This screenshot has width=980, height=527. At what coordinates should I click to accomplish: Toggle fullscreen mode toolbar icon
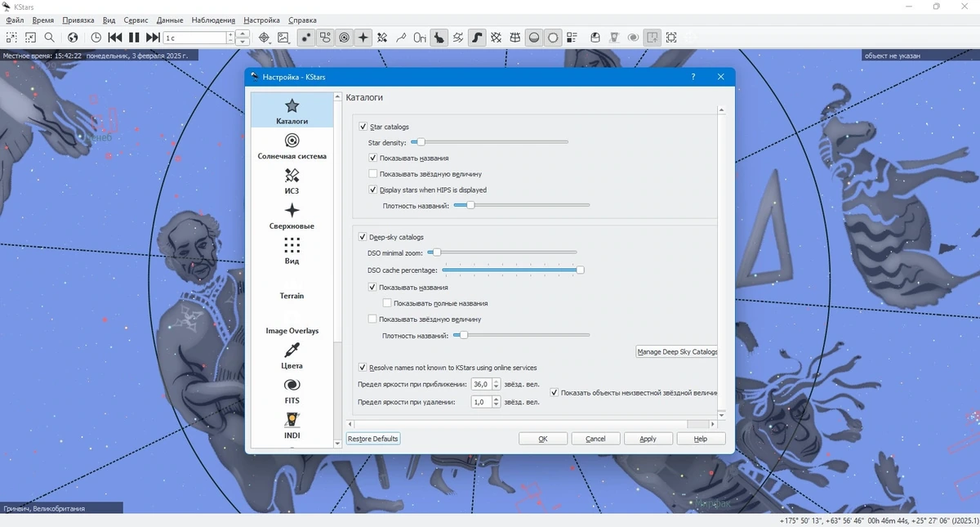(x=671, y=37)
